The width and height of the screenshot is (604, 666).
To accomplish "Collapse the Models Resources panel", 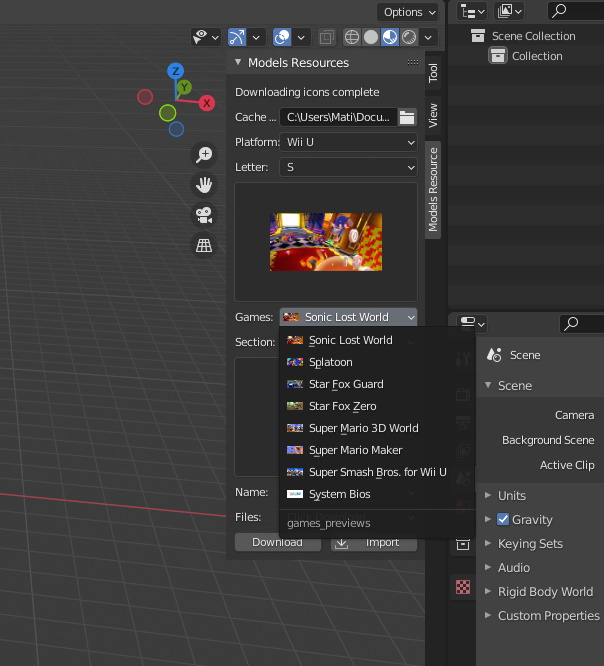I will [238, 62].
